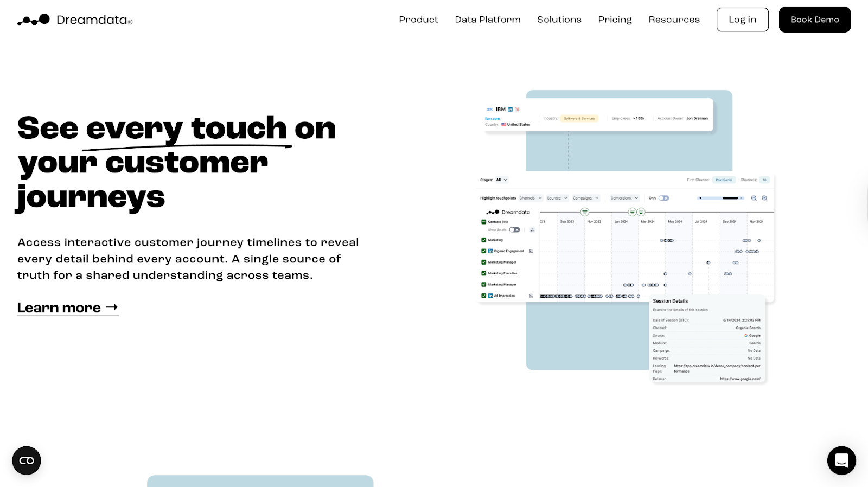Click the timeline range slider handle

(x=730, y=198)
